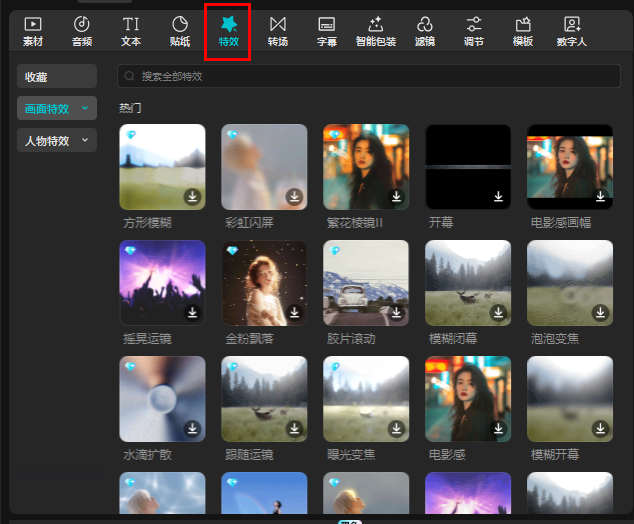634x524 pixels.
Task: Open the 模板 templates tab
Action: tap(523, 32)
